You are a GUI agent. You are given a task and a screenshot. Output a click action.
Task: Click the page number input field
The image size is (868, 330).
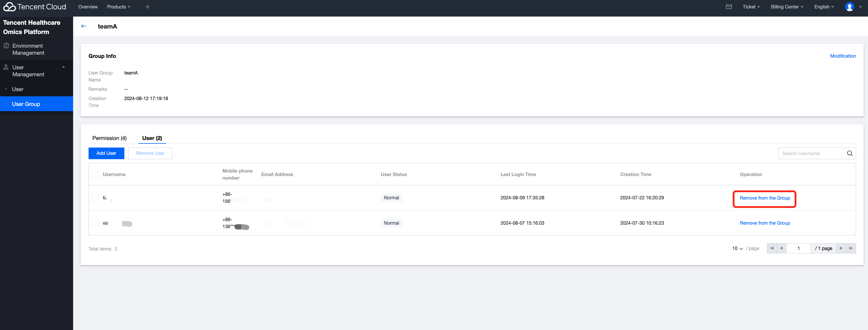tap(798, 248)
